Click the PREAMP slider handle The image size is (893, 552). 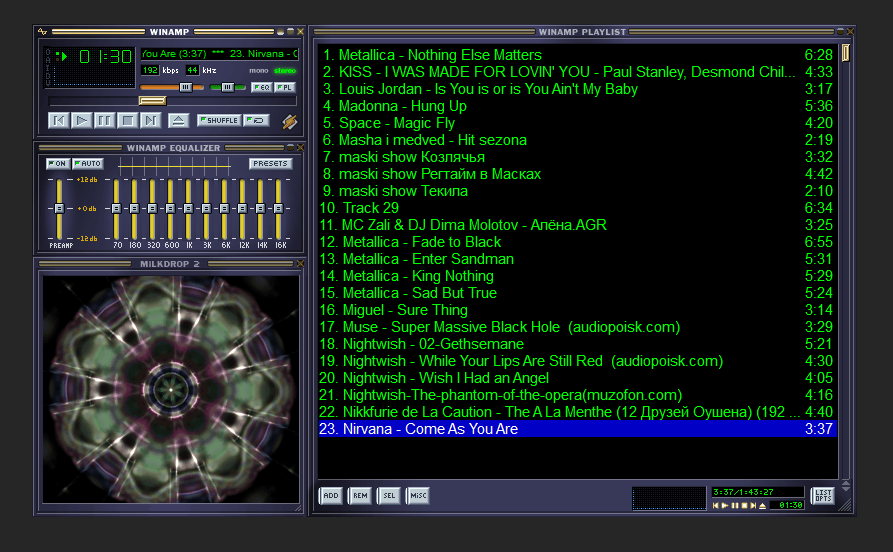[x=59, y=208]
